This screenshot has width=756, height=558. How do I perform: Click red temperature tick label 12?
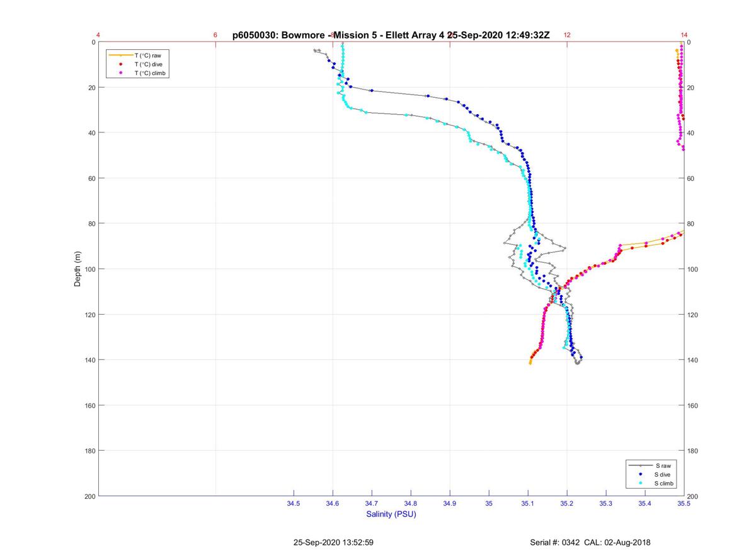[x=567, y=35]
